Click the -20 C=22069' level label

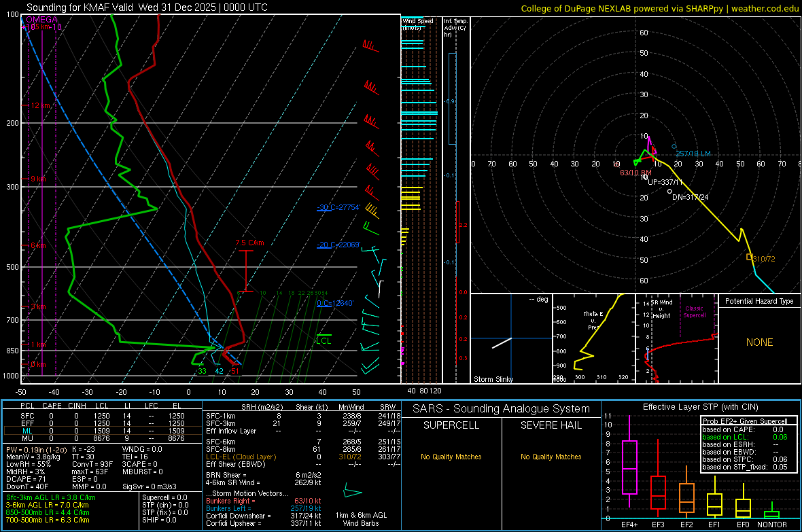(x=338, y=245)
